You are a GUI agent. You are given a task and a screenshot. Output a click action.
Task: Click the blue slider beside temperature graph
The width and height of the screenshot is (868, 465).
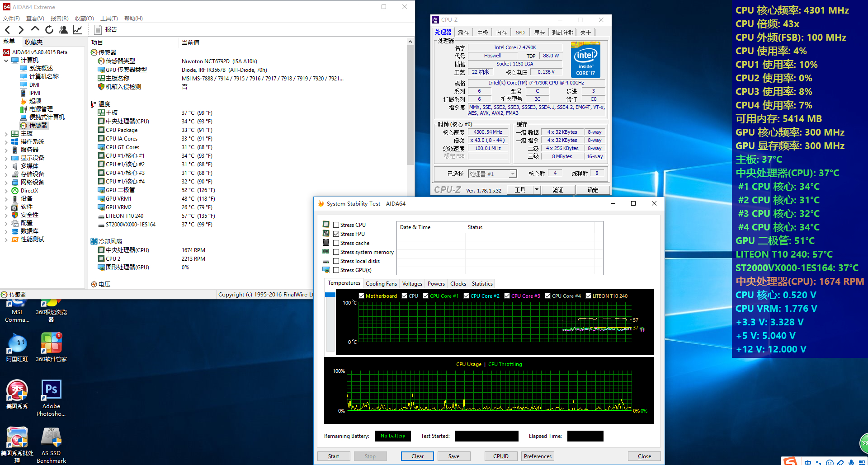coord(330,295)
